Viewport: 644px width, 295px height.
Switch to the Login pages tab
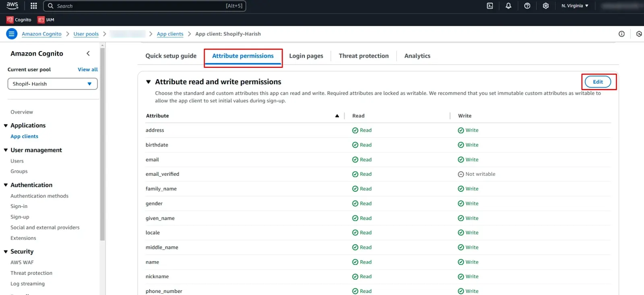[306, 56]
